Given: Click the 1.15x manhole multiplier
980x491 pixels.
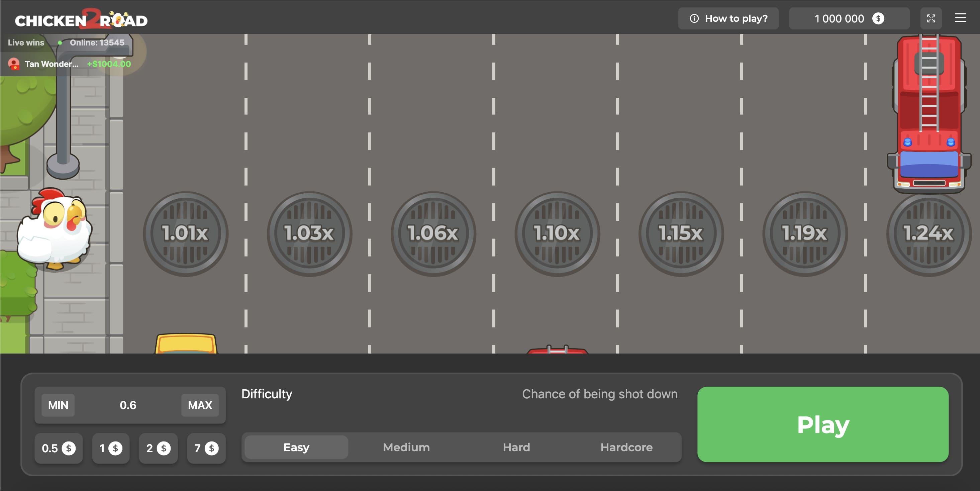Looking at the screenshot, I should click(681, 233).
